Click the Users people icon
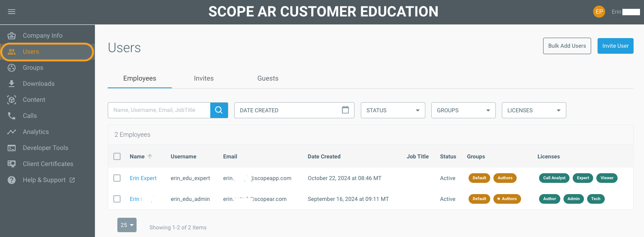The image size is (644, 237). 12,52
